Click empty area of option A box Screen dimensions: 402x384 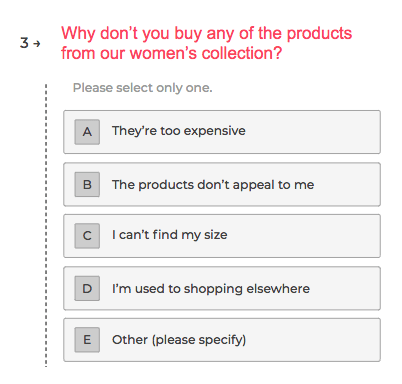pos(313,132)
